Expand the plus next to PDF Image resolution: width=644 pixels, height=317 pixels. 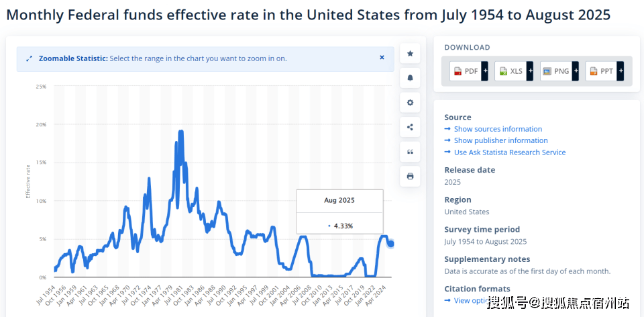coord(484,71)
